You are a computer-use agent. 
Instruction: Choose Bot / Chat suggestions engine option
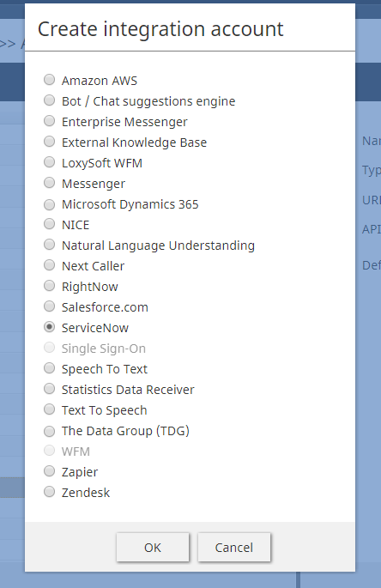[49, 100]
